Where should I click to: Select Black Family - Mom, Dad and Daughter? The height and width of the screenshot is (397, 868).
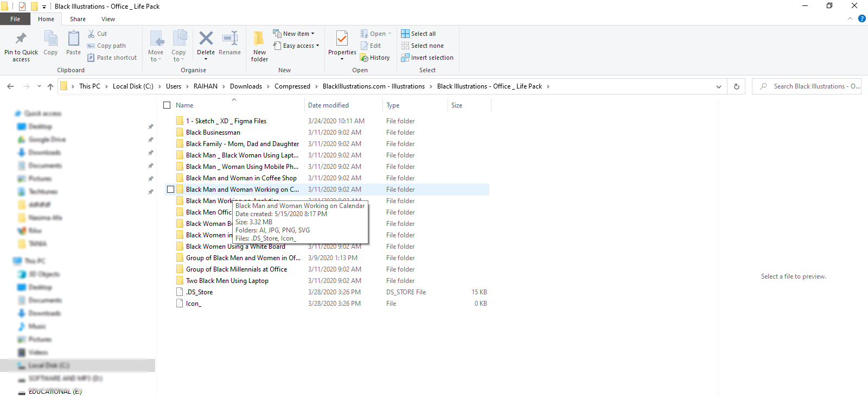coord(242,144)
